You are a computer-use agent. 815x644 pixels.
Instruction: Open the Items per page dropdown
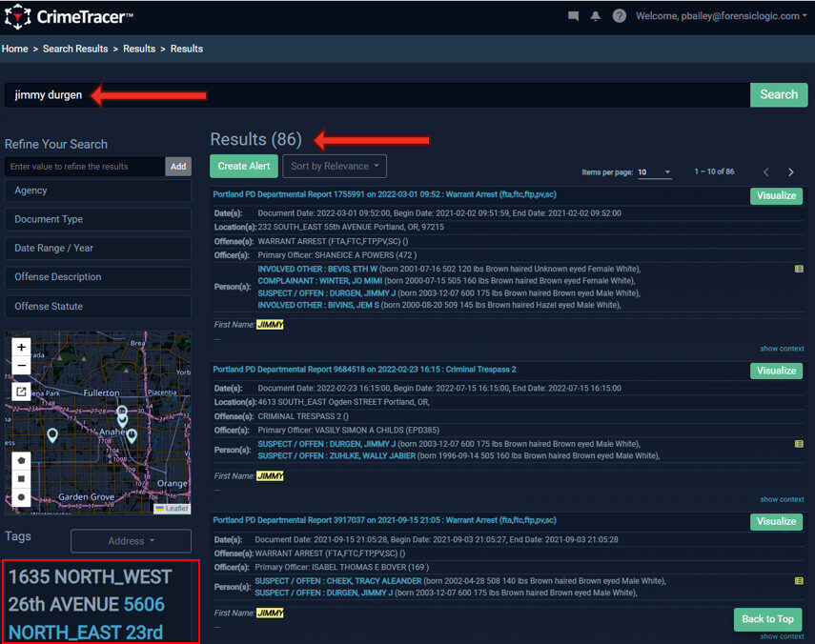click(655, 172)
